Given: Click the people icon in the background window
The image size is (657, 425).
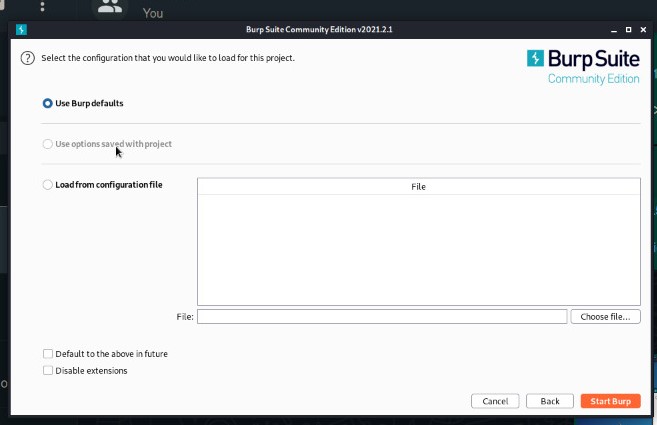Looking at the screenshot, I should pos(110,7).
